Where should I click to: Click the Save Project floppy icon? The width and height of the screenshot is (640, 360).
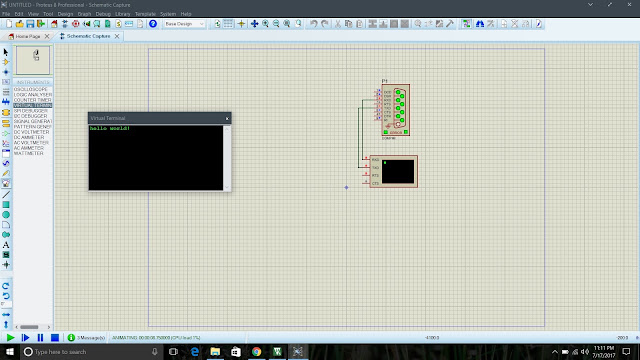coord(30,24)
